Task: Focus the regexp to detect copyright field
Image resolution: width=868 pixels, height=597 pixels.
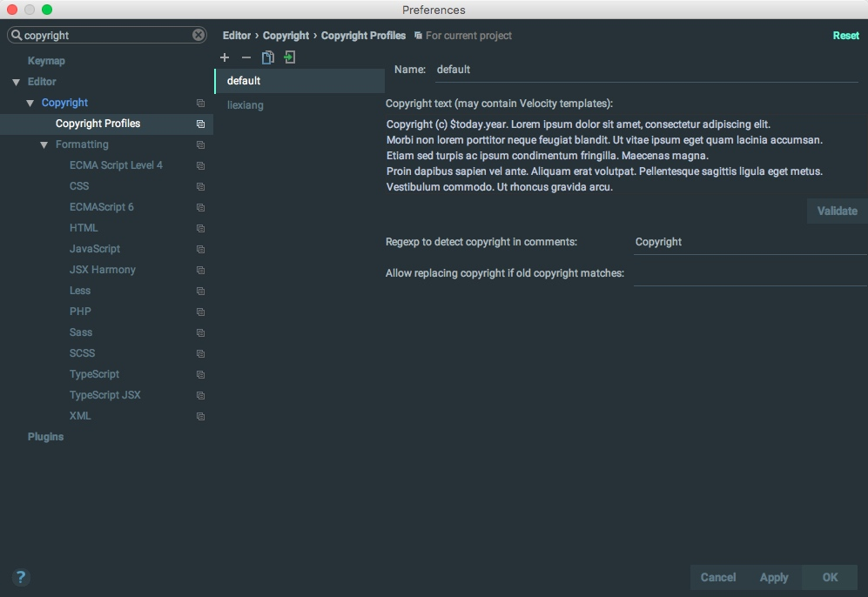Action: (750, 242)
